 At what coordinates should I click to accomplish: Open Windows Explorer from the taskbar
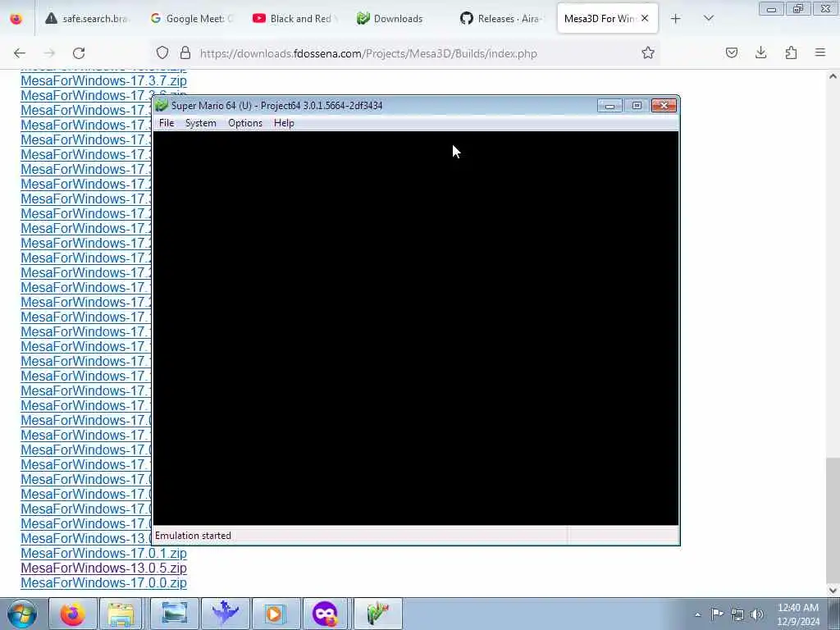[x=122, y=614]
